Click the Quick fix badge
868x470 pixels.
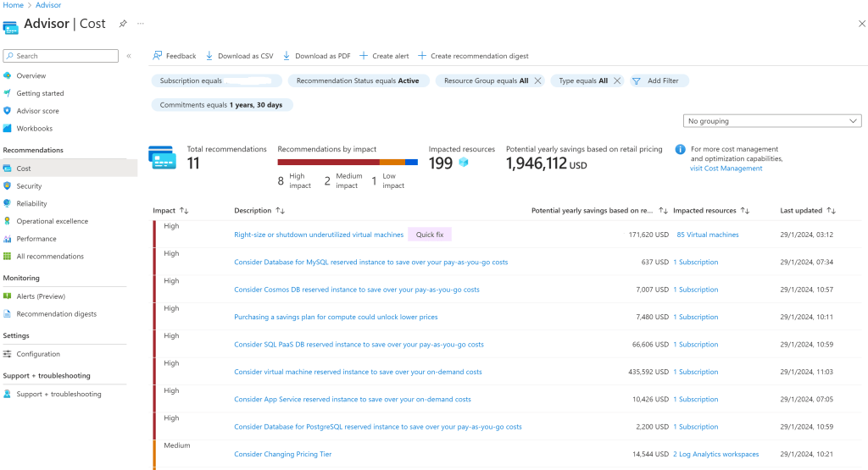click(430, 235)
